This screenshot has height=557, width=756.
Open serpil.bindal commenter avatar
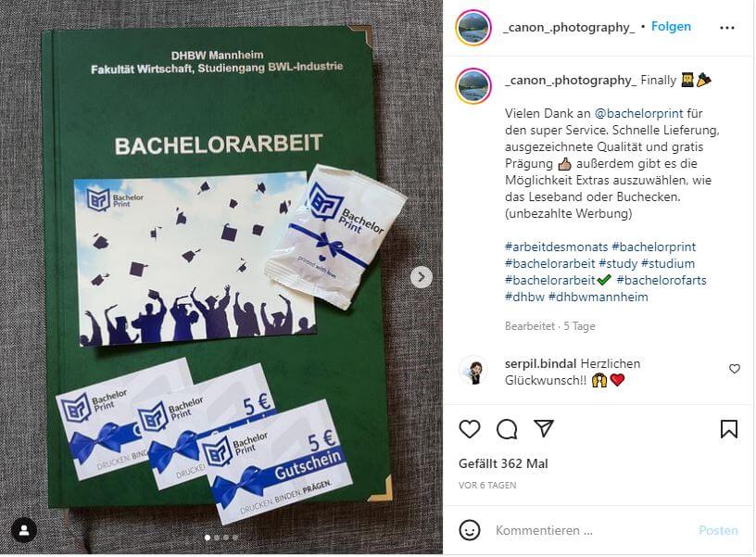473,371
